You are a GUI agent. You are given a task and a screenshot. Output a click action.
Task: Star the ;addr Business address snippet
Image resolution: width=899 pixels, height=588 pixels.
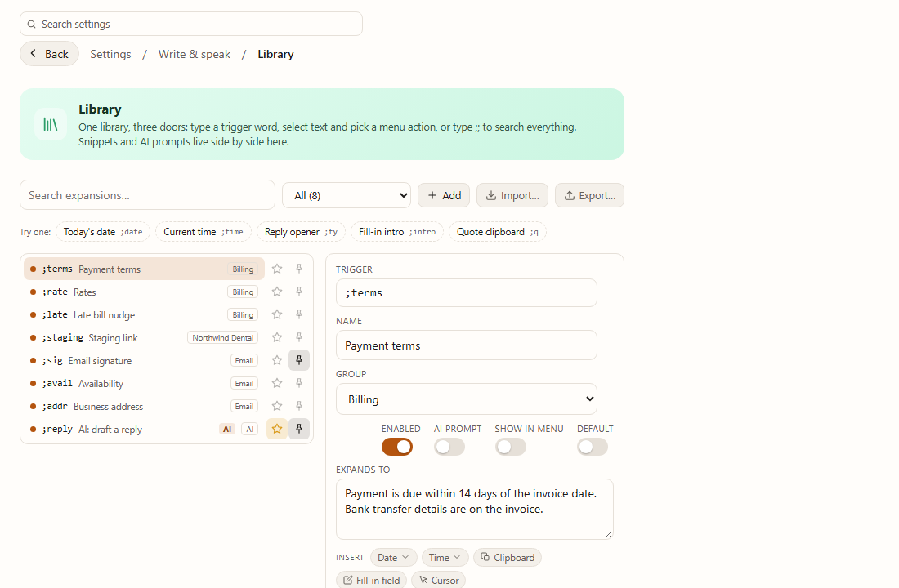click(277, 407)
